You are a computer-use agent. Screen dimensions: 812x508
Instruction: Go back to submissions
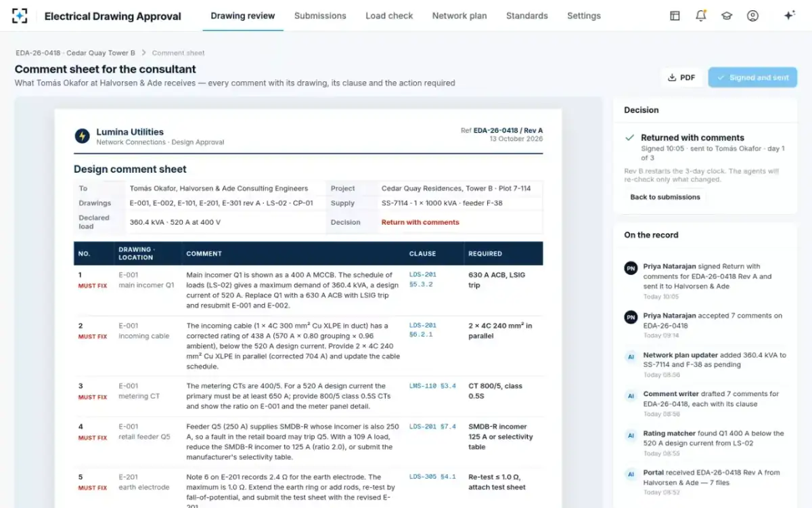point(665,197)
